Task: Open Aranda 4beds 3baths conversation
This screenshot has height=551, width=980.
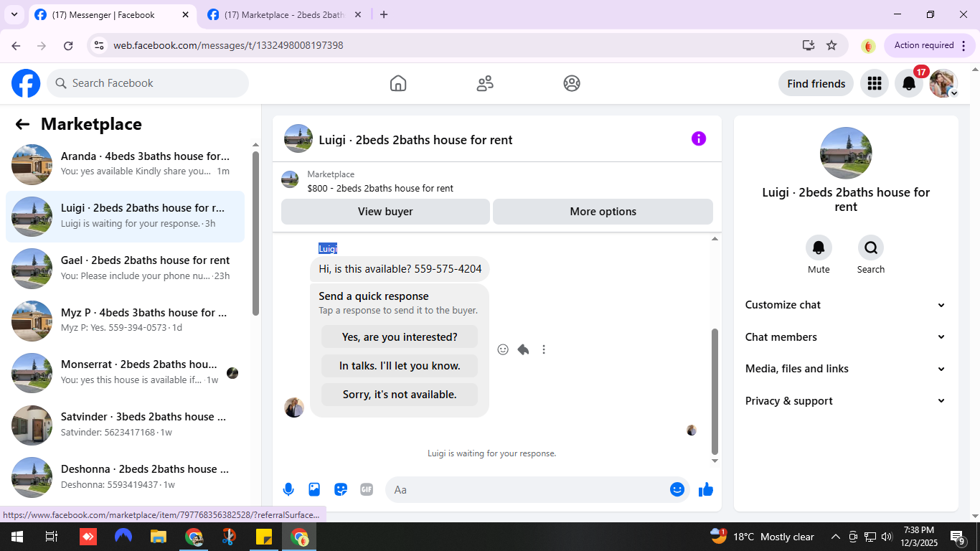Action: coord(125,164)
